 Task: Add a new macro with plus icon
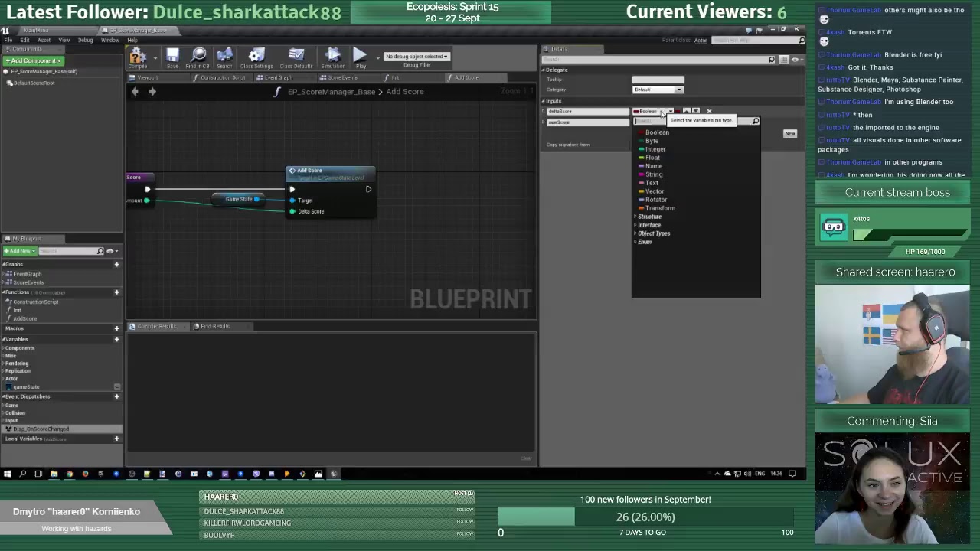click(116, 328)
